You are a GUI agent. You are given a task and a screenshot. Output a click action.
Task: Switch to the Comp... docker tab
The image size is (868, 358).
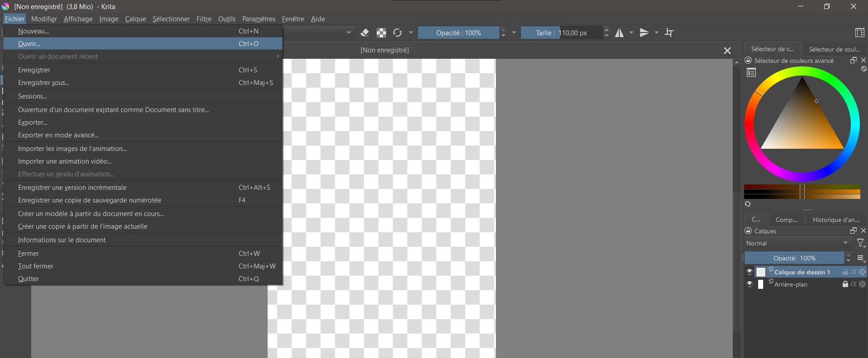coord(786,220)
